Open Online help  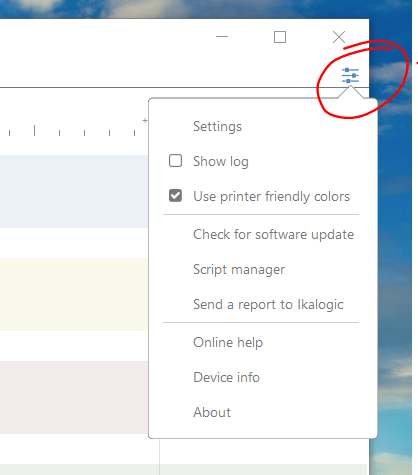[228, 342]
